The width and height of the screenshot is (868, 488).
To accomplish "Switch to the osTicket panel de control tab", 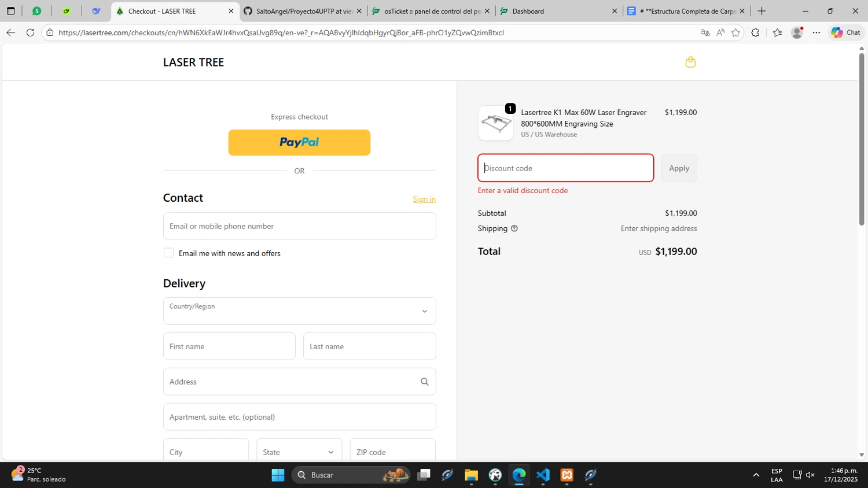I will coord(431,11).
